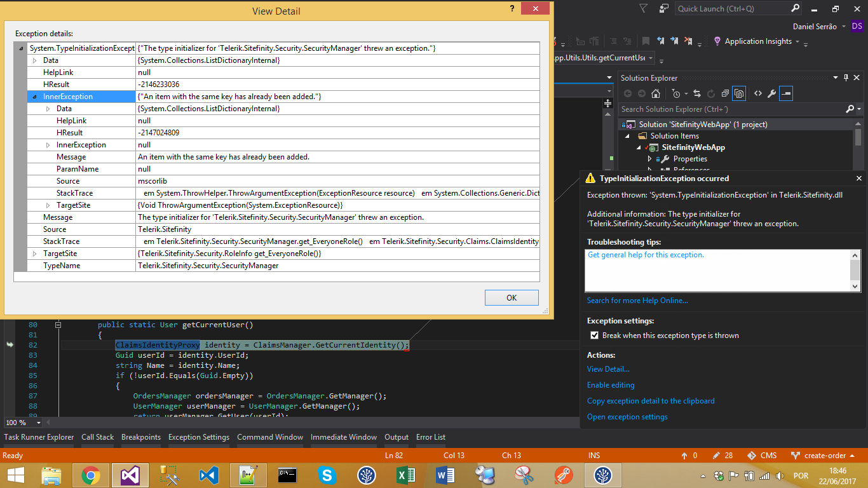Screen dimensions: 868x488
Task: Click Windows Start button
Action: (x=15, y=475)
